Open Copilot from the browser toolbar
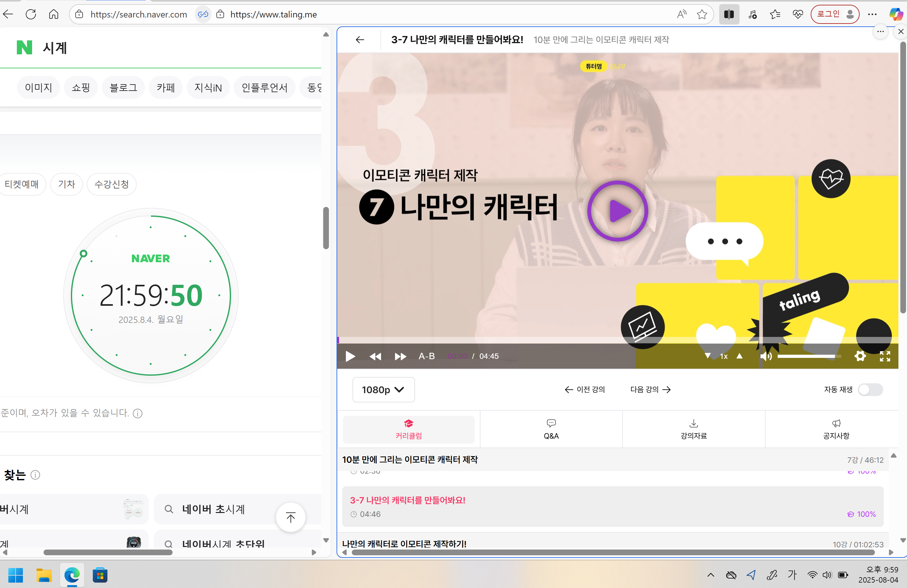Viewport: 907px width, 588px height. pyautogui.click(x=896, y=14)
